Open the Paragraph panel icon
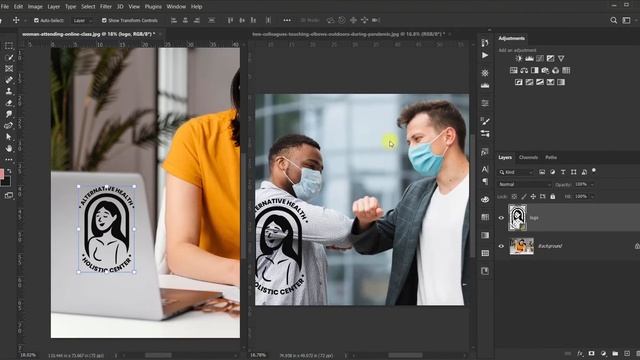Viewport: 640px width, 360px height. (485, 181)
